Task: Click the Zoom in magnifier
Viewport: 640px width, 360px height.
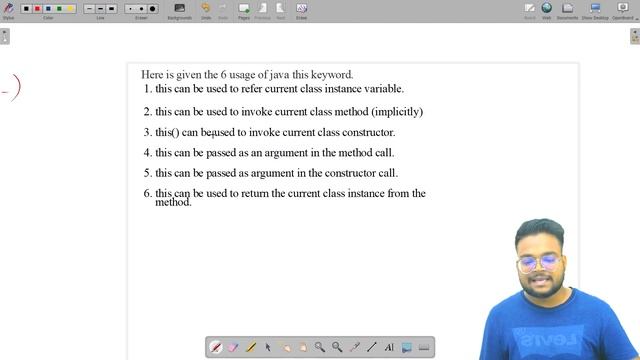Action: click(320, 347)
